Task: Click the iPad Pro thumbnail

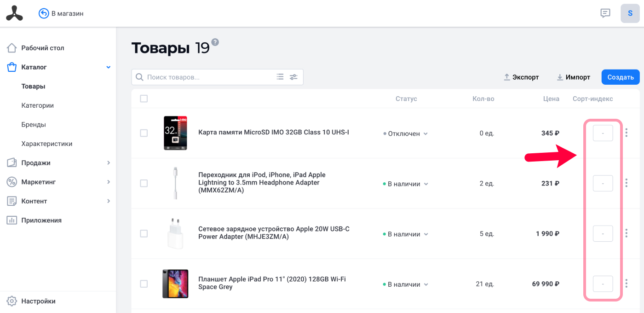Action: [x=175, y=284]
